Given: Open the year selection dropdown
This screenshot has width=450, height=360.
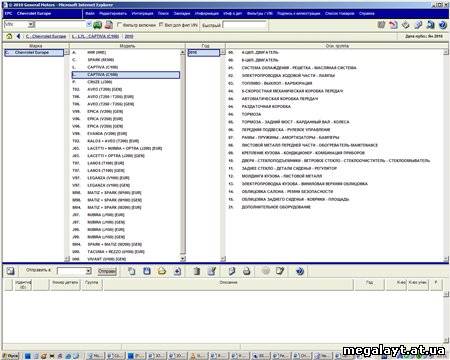Looking at the screenshot, I should [x=222, y=52].
